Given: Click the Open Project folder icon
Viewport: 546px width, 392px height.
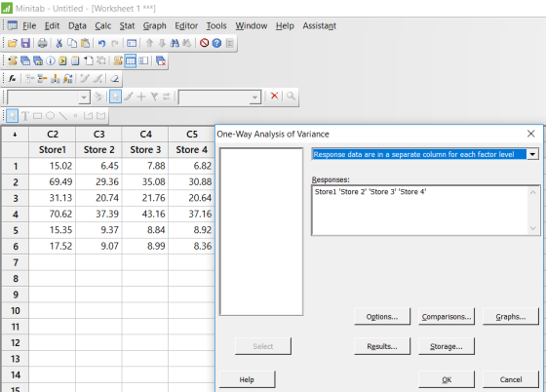Looking at the screenshot, I should tap(12, 43).
